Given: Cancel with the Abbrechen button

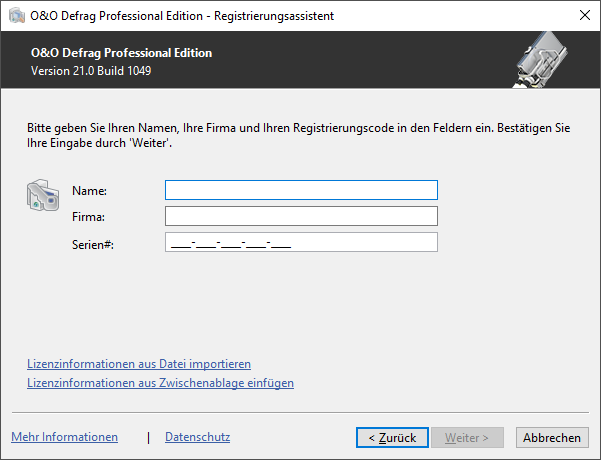Looking at the screenshot, I should pos(552,438).
